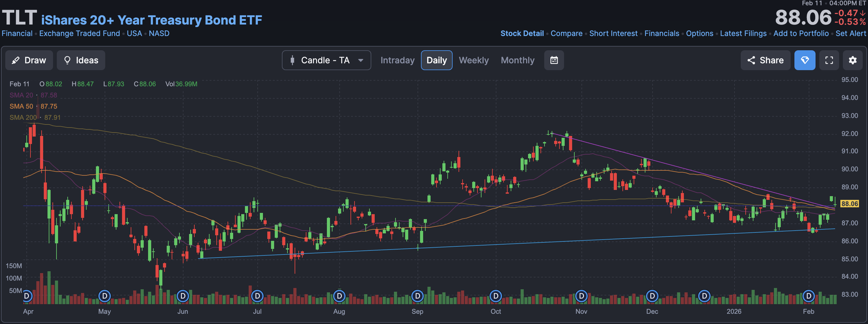868x324 pixels.
Task: Click the yellow 88.06 current price tag
Action: click(x=849, y=204)
